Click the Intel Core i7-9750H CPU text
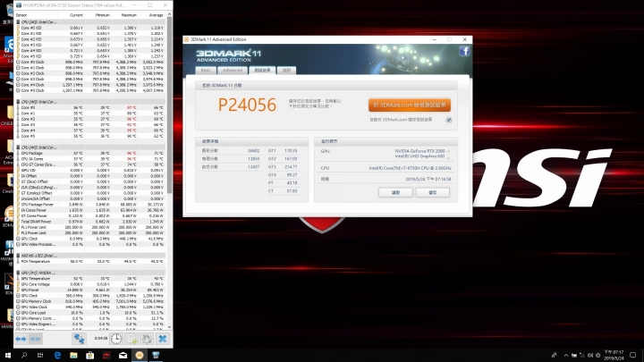The image size is (644, 362). [x=410, y=168]
